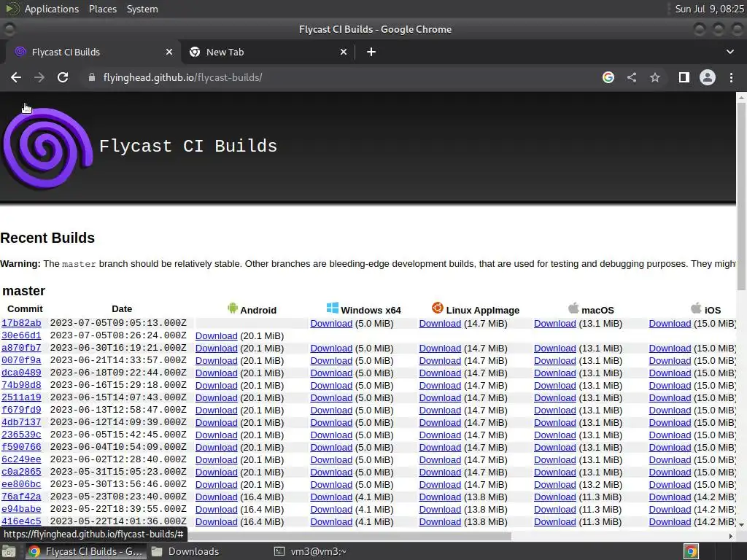Close the New Tab tab
The image size is (747, 560).
[344, 52]
